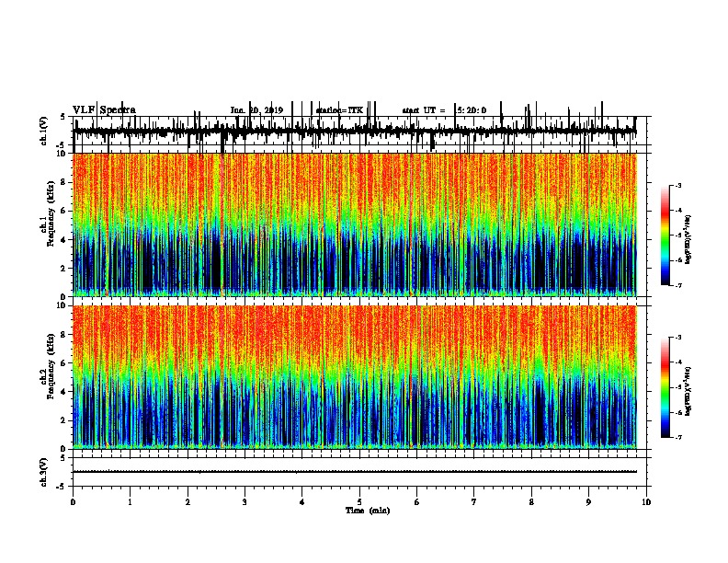Click ch.2 frequency tick label '2'
Image resolution: width=728 pixels, height=563 pixels.
click(x=63, y=420)
